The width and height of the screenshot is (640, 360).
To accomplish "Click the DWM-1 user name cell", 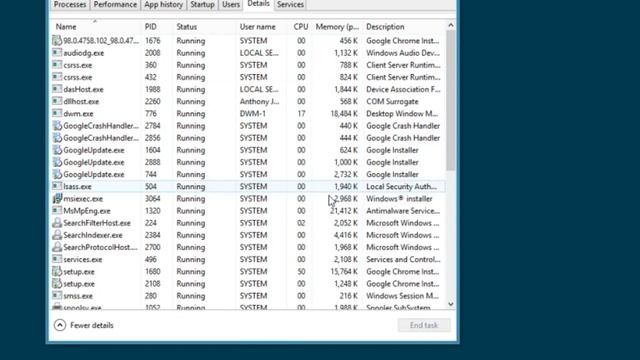I will 253,113.
